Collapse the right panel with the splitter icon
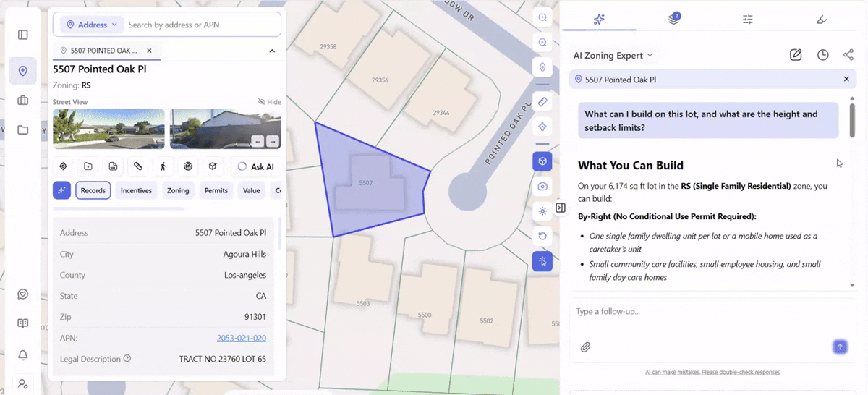Image resolution: width=868 pixels, height=395 pixels. [x=561, y=208]
